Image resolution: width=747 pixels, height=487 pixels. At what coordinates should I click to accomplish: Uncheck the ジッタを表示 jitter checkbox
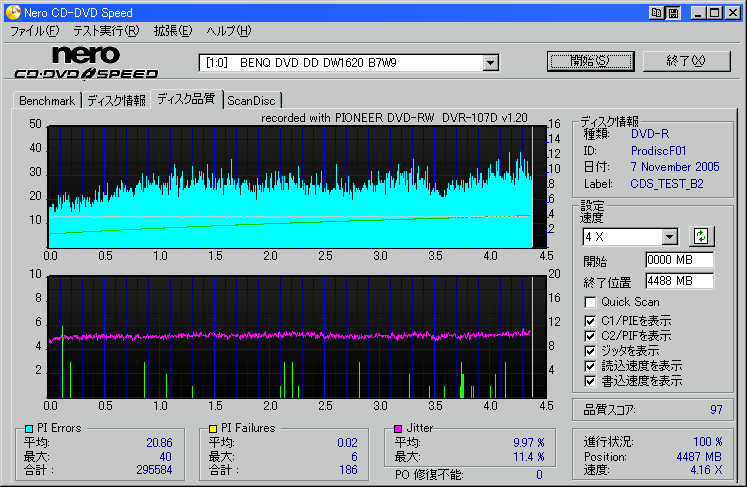coord(592,351)
